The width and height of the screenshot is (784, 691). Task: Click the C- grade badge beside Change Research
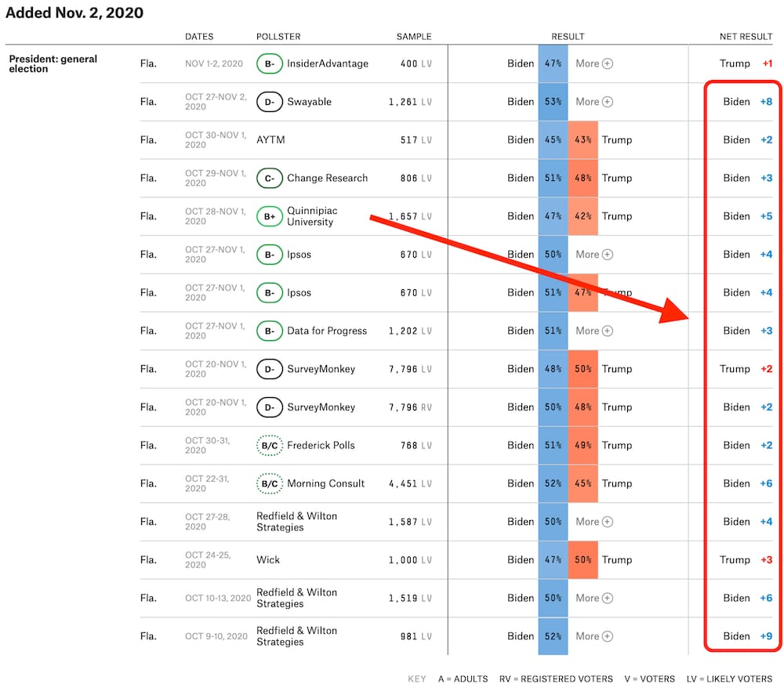tap(270, 179)
